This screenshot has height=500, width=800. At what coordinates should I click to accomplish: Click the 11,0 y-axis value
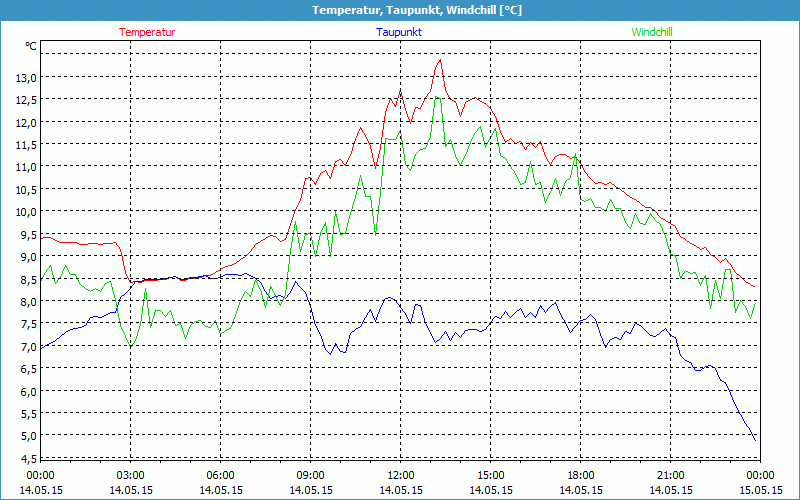click(x=26, y=167)
